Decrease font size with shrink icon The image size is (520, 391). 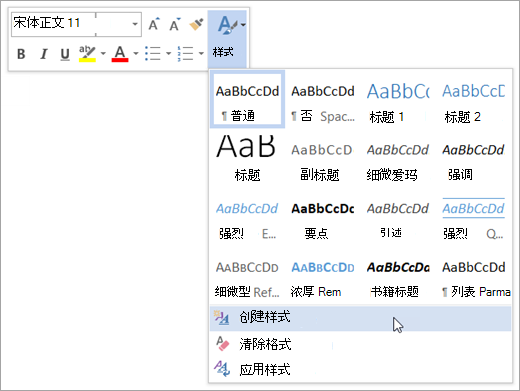175,24
